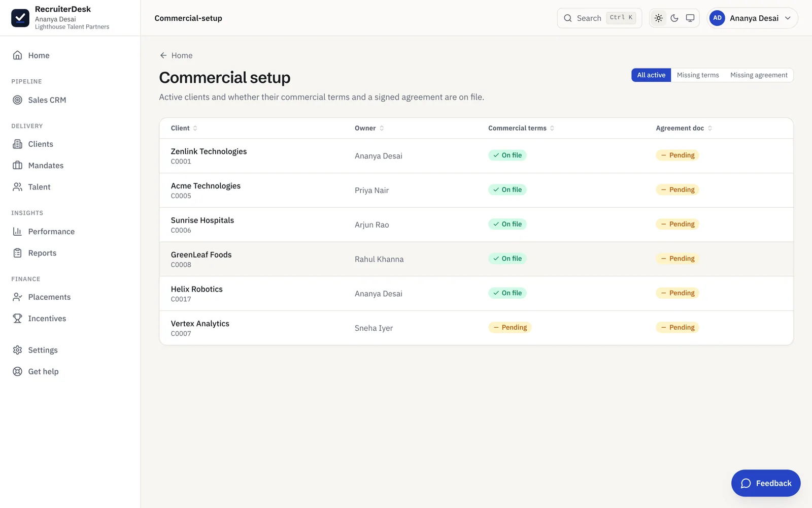
Task: Sort table by Agreement doc column
Action: [x=684, y=128]
